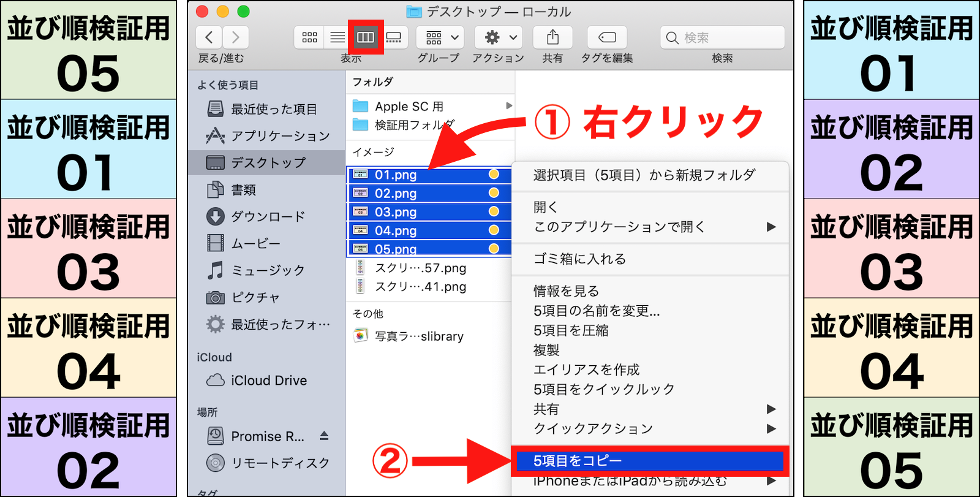Switch to icon view in toolbar
This screenshot has height=497, width=980.
click(x=309, y=37)
